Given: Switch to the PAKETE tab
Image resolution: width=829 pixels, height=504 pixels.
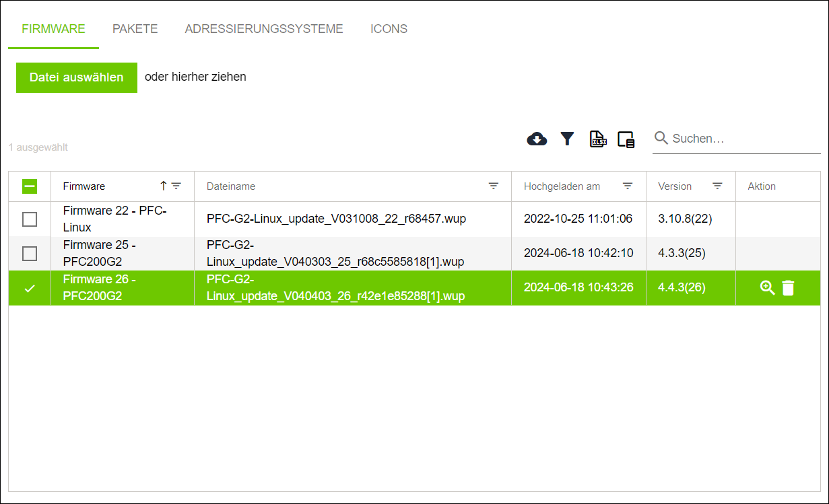Looking at the screenshot, I should pyautogui.click(x=135, y=28).
